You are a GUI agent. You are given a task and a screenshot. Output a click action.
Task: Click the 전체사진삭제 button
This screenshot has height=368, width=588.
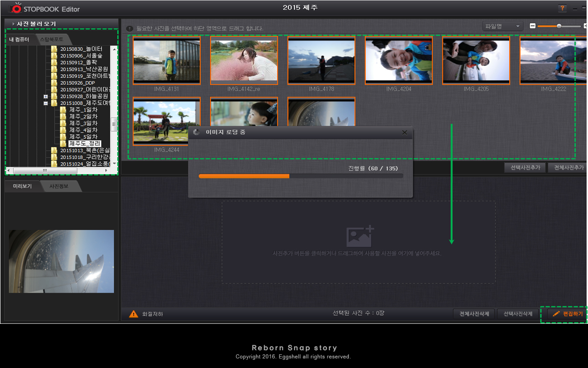474,314
